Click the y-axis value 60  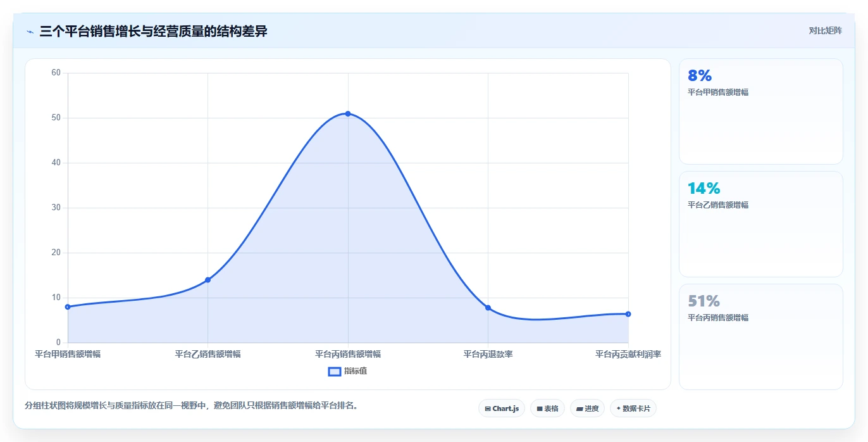[56, 73]
